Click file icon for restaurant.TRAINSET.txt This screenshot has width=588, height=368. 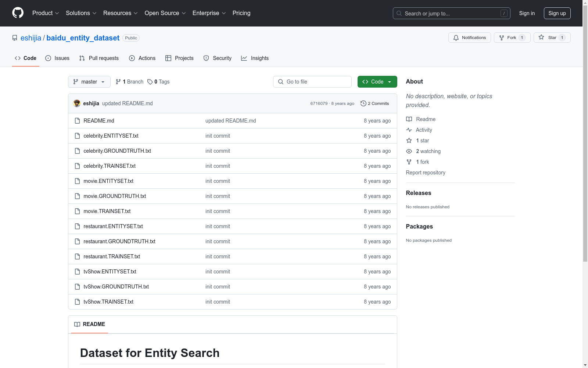coord(77,256)
